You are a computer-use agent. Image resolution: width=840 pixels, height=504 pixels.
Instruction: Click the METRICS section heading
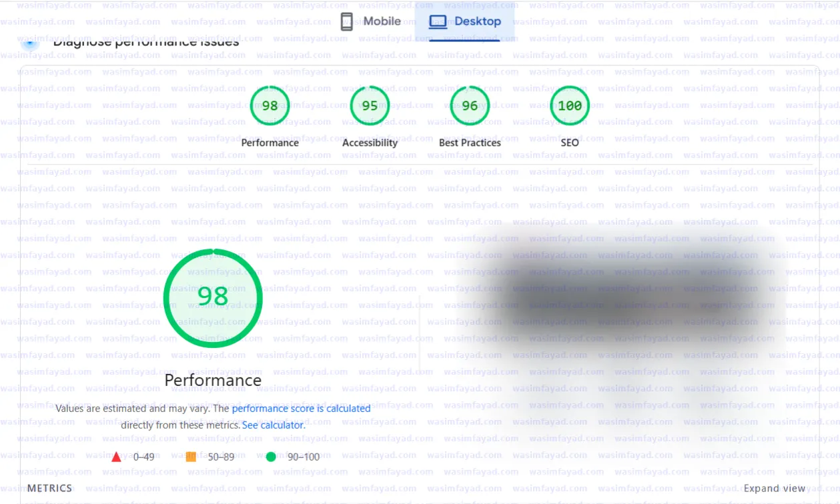point(50,488)
